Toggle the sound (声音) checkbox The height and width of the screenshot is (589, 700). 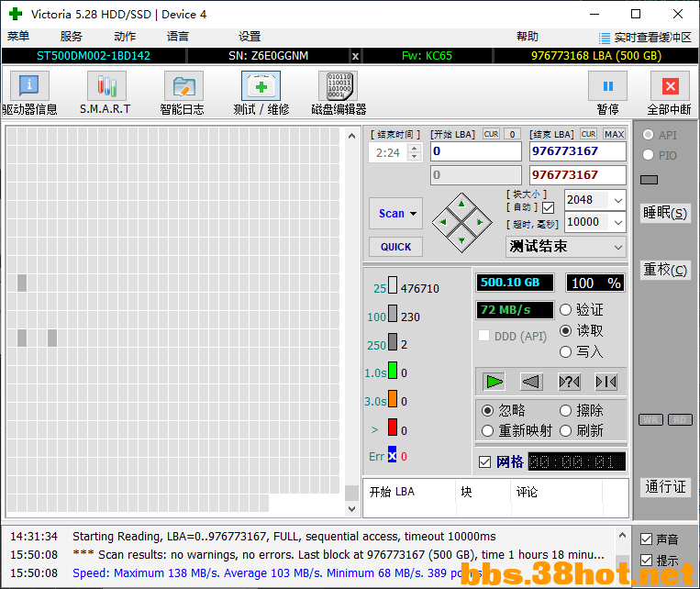pyautogui.click(x=647, y=539)
